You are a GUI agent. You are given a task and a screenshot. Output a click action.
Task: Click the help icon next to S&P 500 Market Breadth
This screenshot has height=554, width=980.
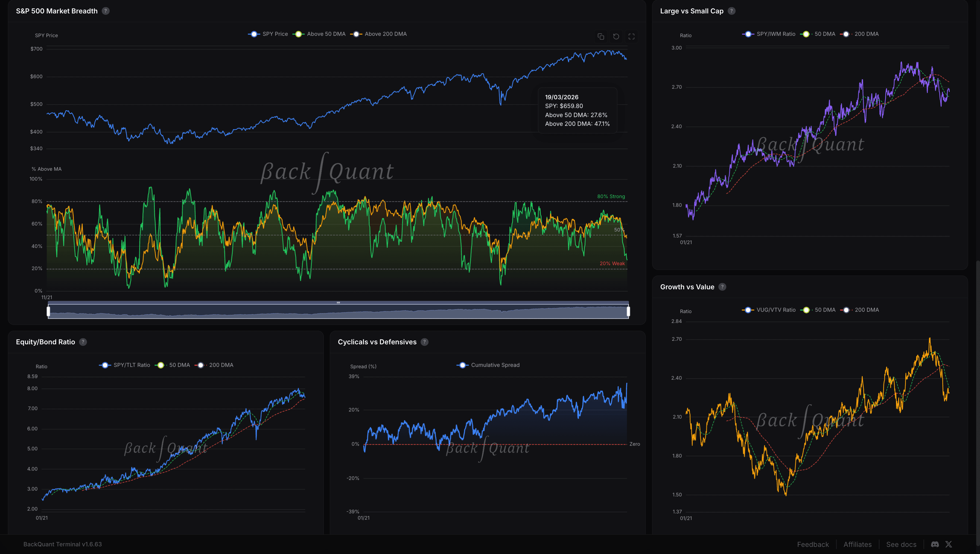(105, 11)
